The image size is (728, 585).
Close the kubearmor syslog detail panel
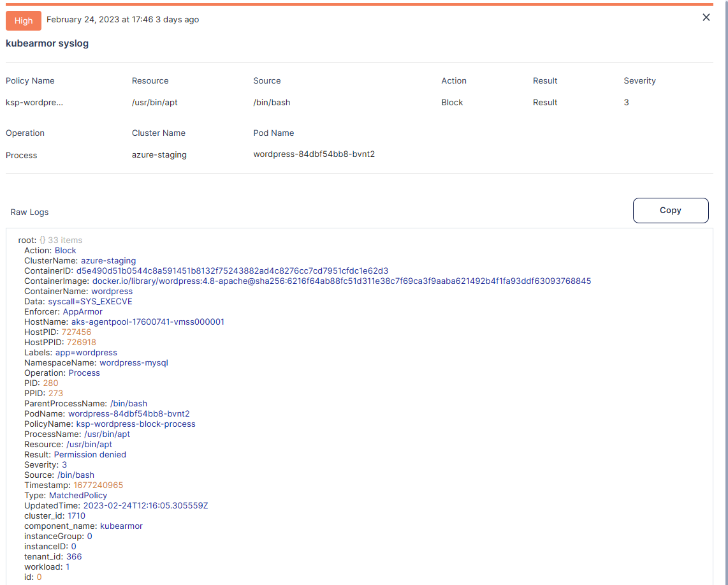706,18
